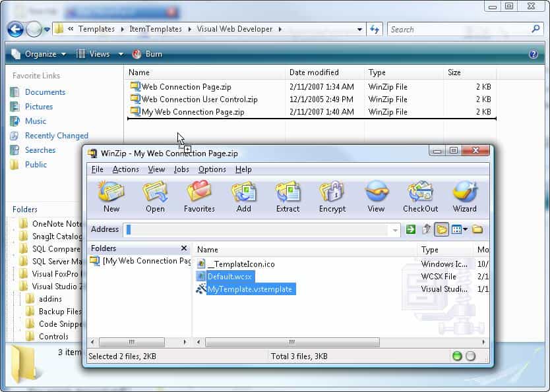Refresh the Explorer folder view
Image resolution: width=550 pixels, height=392 pixels.
point(375,30)
